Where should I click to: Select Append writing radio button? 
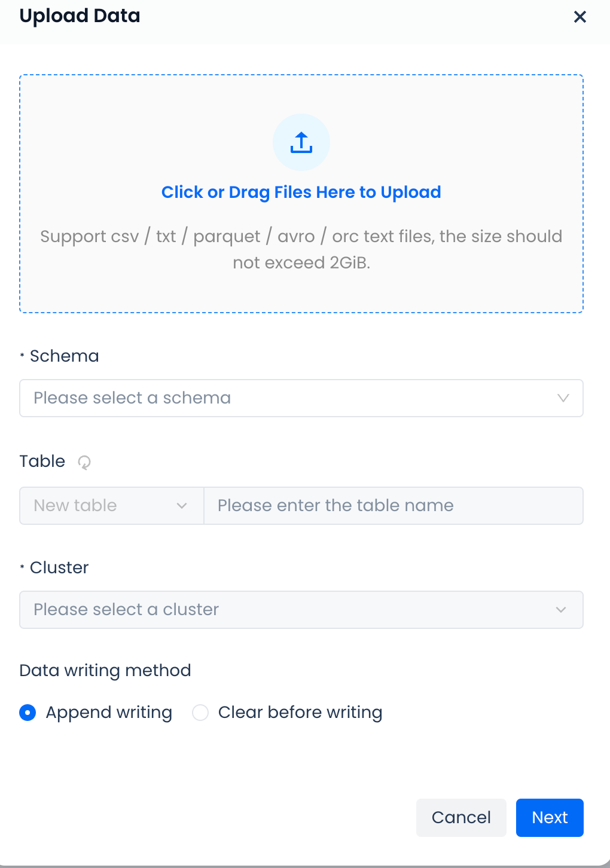(x=28, y=713)
